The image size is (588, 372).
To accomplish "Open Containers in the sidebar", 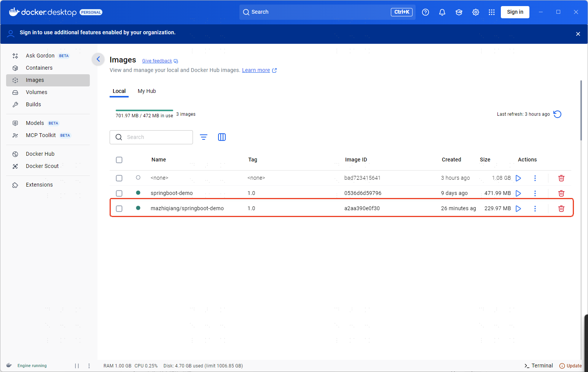I will pyautogui.click(x=48, y=68).
